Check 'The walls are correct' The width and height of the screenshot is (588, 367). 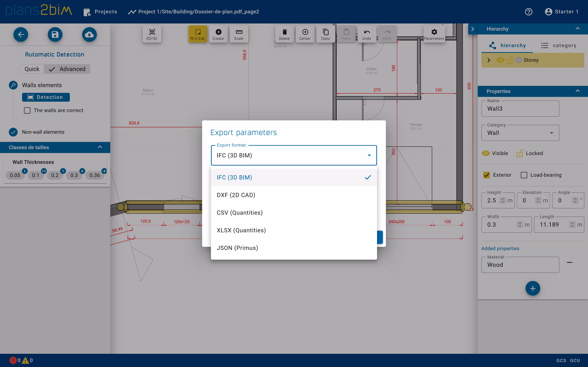pos(27,110)
